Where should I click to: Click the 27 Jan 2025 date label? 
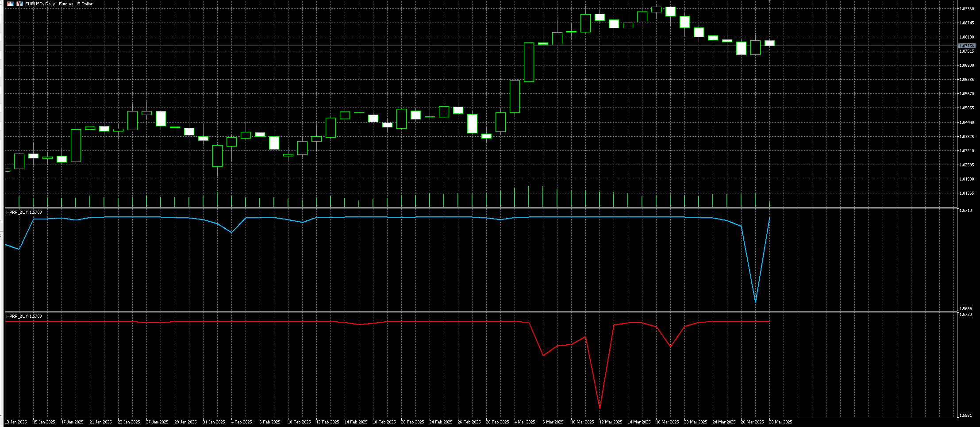pos(158,422)
